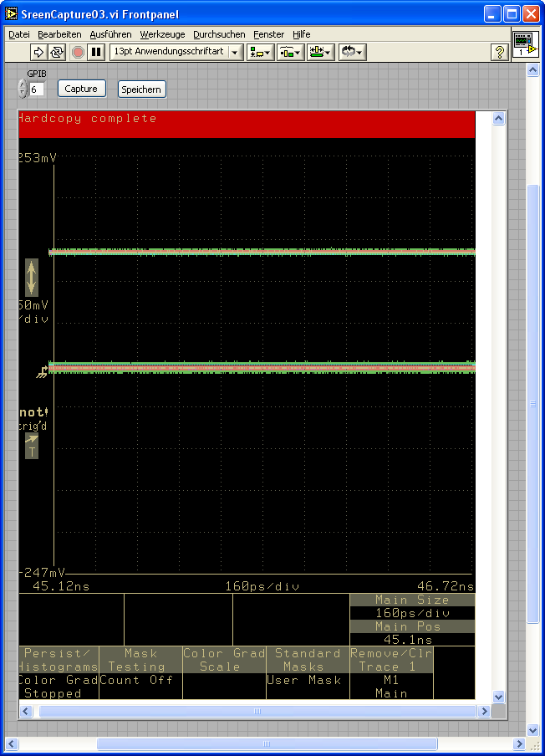The height and width of the screenshot is (756, 545).
Task: Click down arrow of image vertical scrollbar
Action: click(499, 697)
